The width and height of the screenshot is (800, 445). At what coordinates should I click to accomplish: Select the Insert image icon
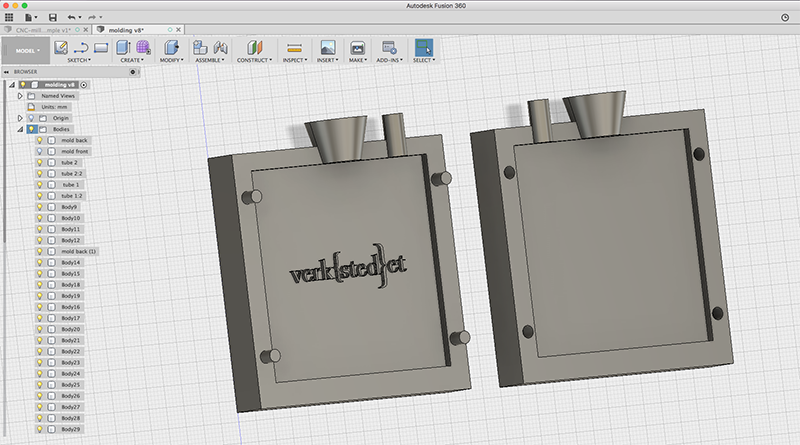pyautogui.click(x=328, y=47)
